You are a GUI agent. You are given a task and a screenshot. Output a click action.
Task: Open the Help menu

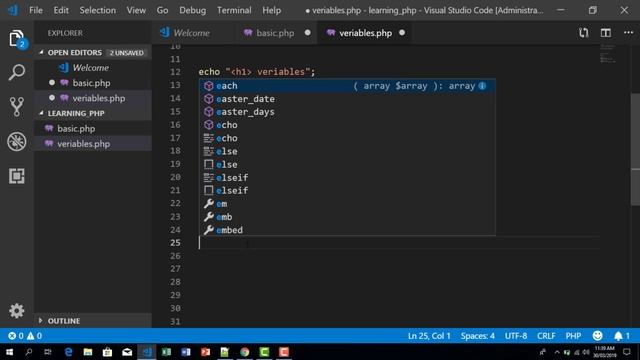point(271,10)
